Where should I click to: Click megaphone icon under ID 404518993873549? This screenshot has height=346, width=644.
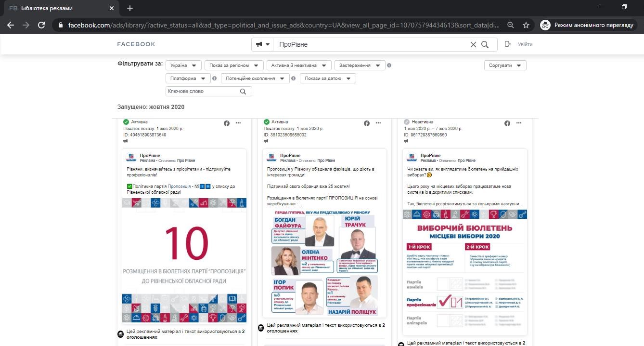coord(126,141)
